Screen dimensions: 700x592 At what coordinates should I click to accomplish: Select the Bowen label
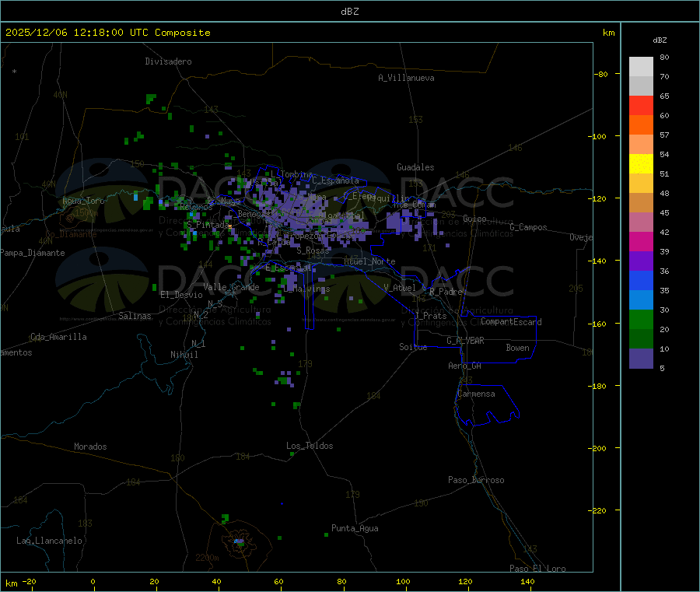point(517,348)
